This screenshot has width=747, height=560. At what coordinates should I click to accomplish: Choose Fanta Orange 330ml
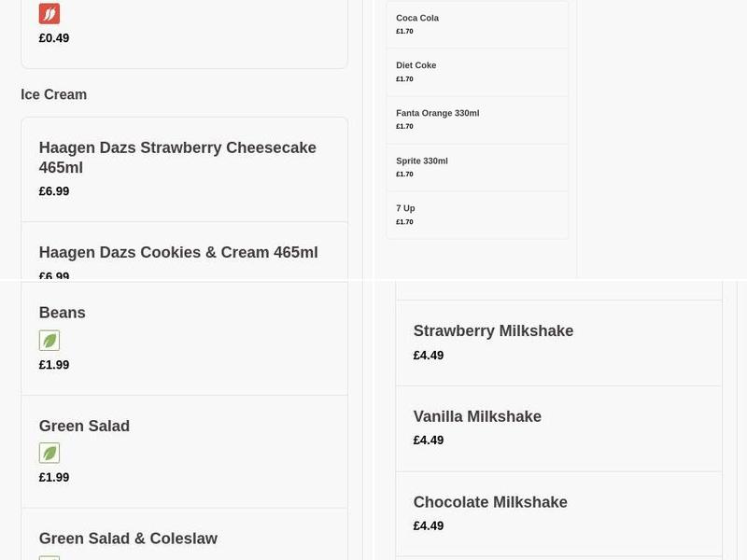coord(437,114)
